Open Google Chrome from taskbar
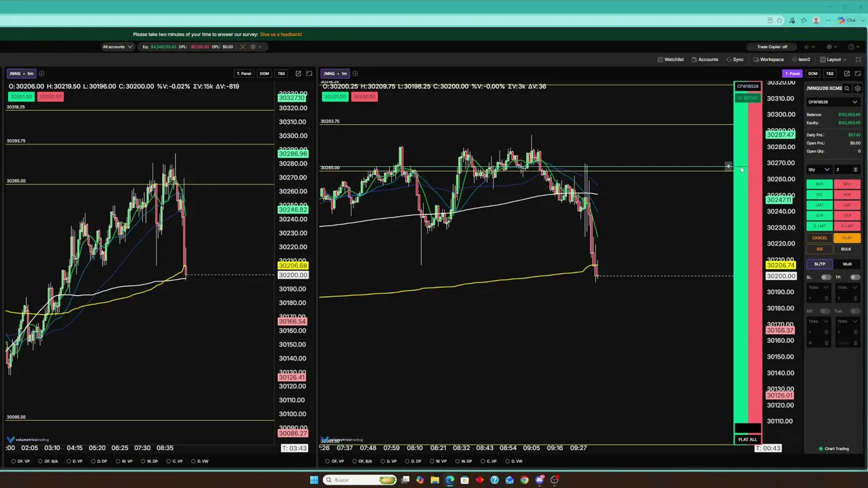Viewport: 868px width, 488px height. pyautogui.click(x=524, y=480)
